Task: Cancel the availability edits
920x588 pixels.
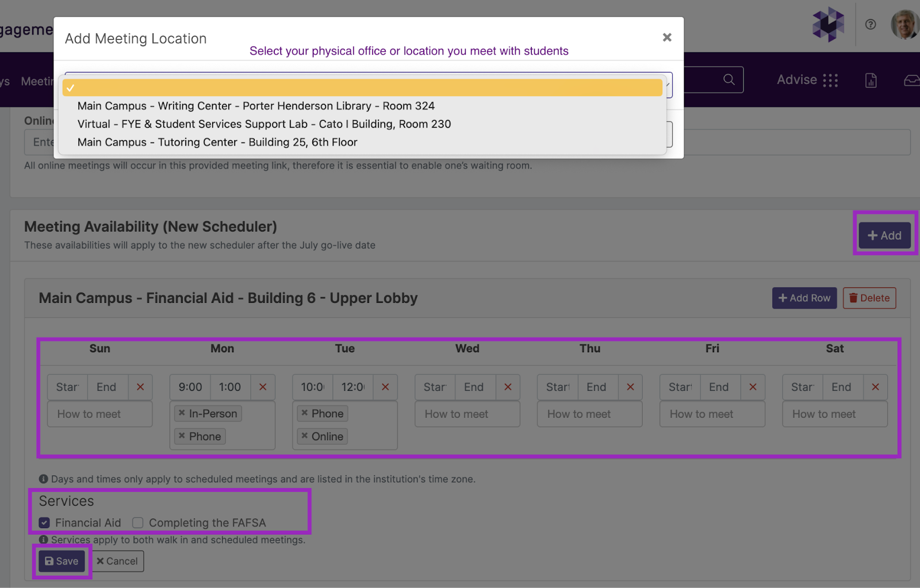Action: click(117, 561)
